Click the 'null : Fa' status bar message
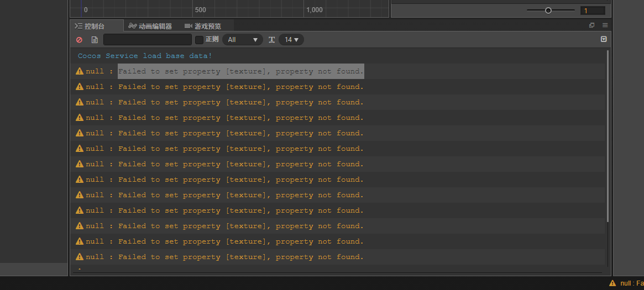This screenshot has width=644, height=290. (632, 283)
